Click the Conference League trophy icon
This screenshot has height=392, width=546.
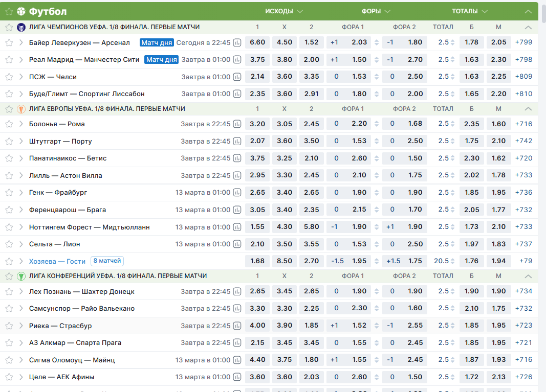click(x=21, y=276)
